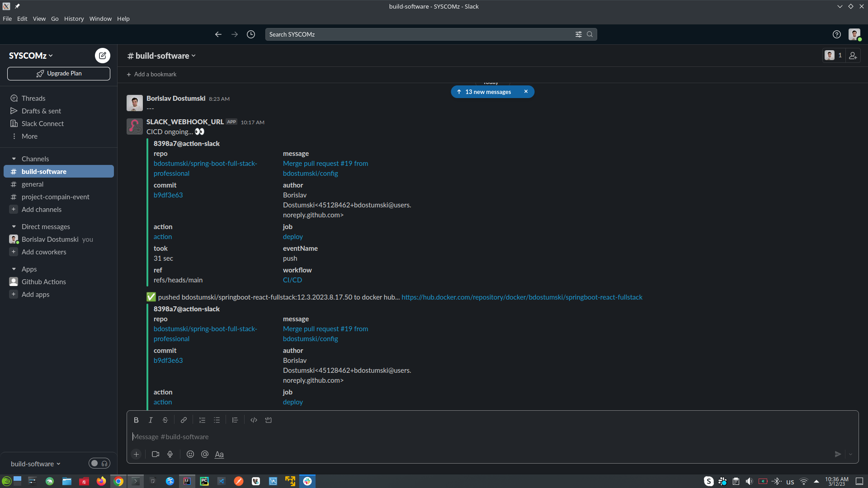Toggle text formatting toolbar with Aa
868x488 pixels.
(x=219, y=454)
